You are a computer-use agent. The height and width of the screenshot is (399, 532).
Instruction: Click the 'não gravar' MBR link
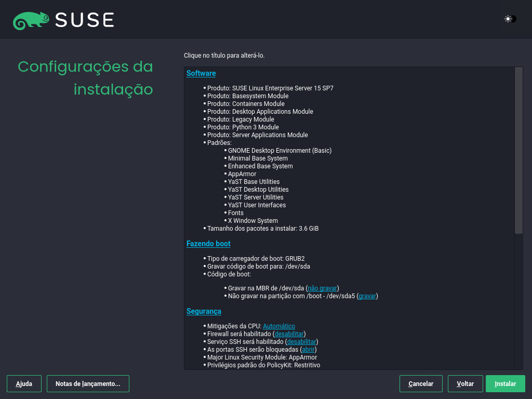(322, 288)
